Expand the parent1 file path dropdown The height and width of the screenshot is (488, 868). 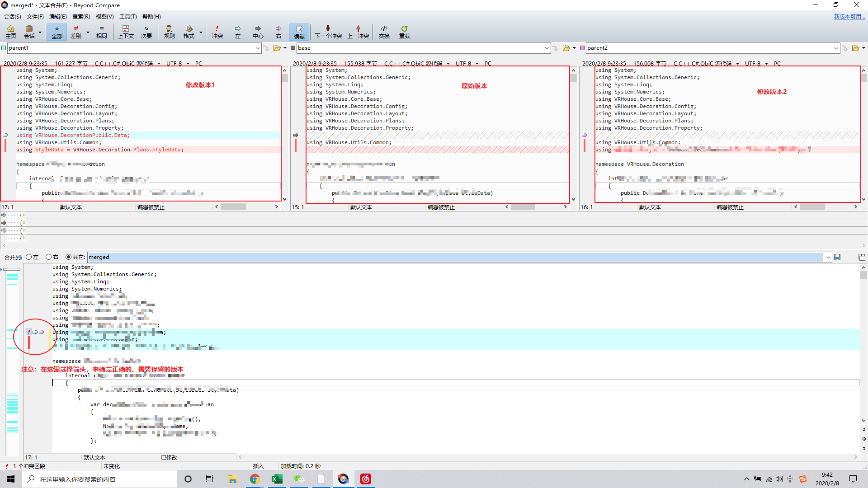coord(257,48)
